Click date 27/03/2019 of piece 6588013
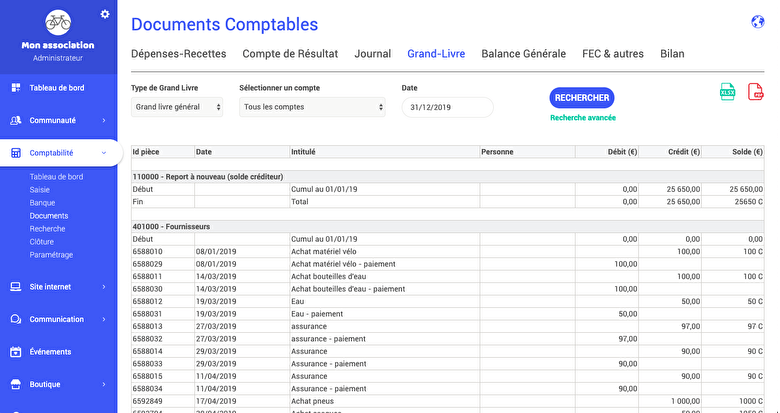780x413 pixels. pyautogui.click(x=216, y=326)
